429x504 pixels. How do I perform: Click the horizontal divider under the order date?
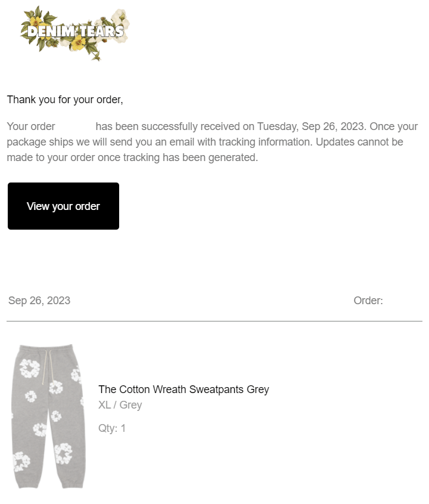pyautogui.click(x=214, y=321)
